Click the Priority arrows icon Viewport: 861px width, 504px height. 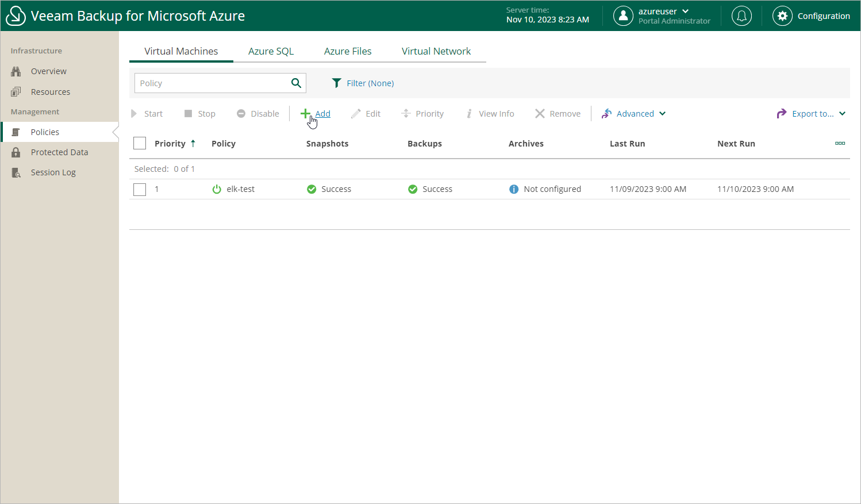click(406, 114)
